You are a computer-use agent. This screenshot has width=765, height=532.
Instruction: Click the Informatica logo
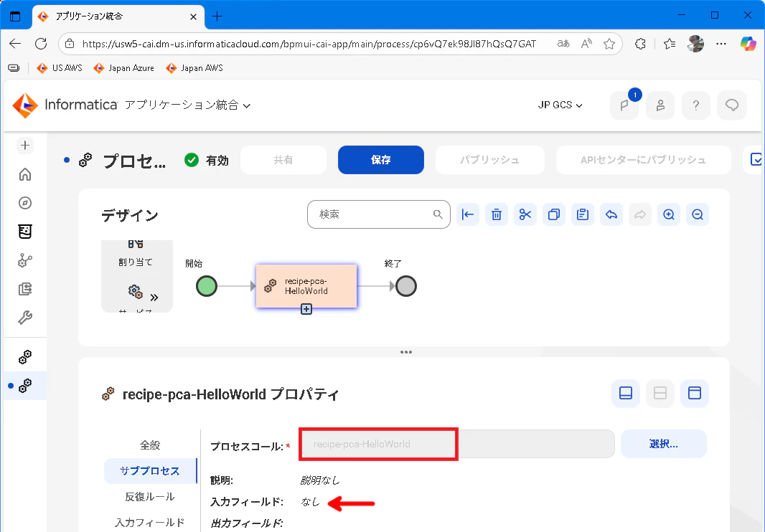(x=65, y=105)
